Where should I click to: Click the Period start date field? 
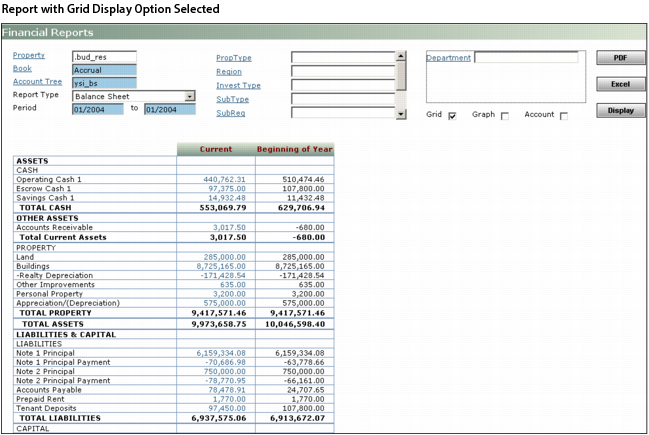tap(97, 110)
